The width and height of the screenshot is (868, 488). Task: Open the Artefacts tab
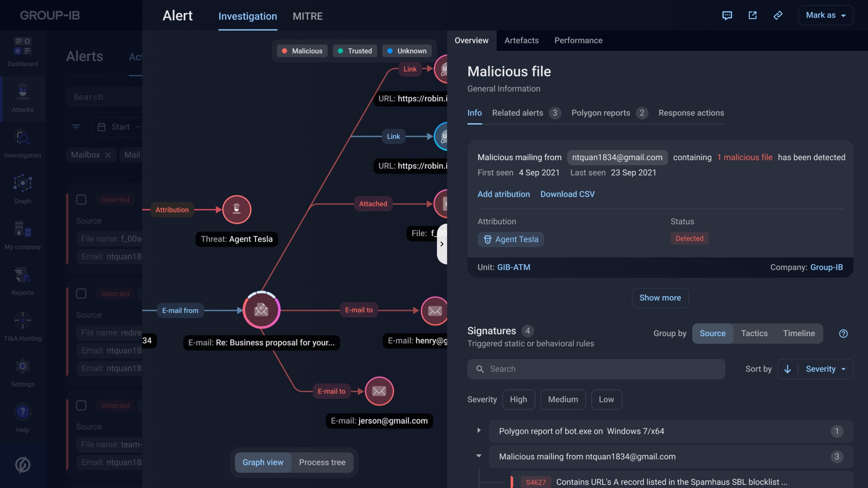[521, 40]
